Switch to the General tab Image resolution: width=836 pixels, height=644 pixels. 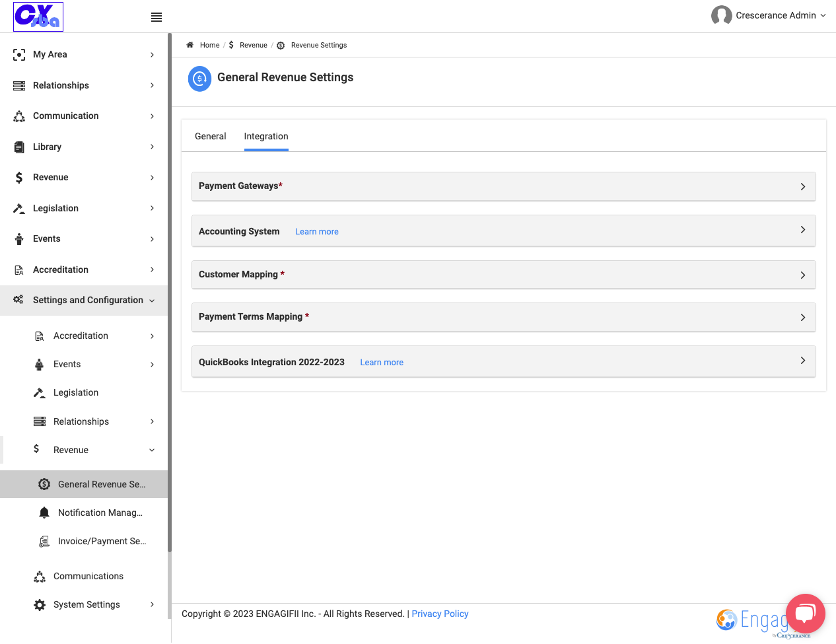211,136
